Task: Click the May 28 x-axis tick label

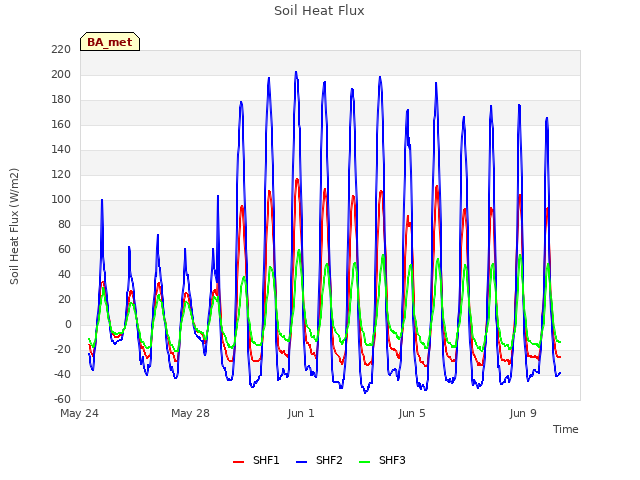Action: pos(190,413)
